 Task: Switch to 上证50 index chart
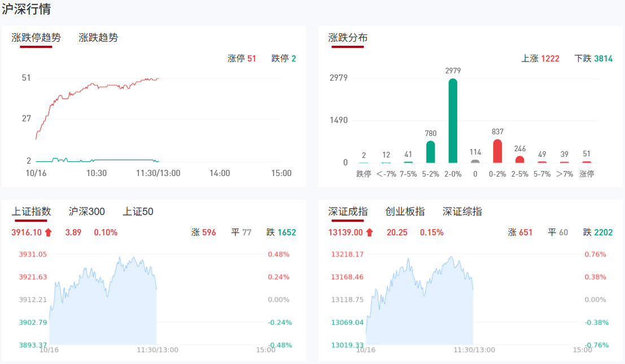click(x=138, y=212)
